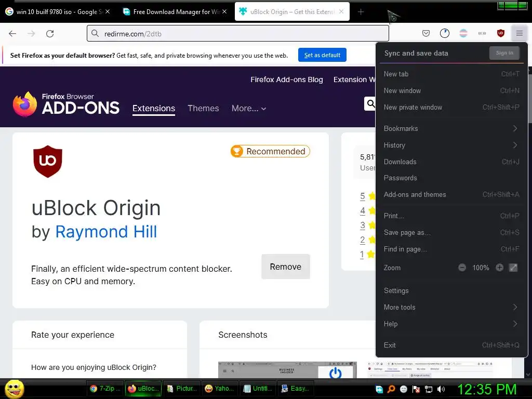Click the 5 star rating link
Image resolution: width=532 pixels, height=399 pixels.
coord(362,196)
